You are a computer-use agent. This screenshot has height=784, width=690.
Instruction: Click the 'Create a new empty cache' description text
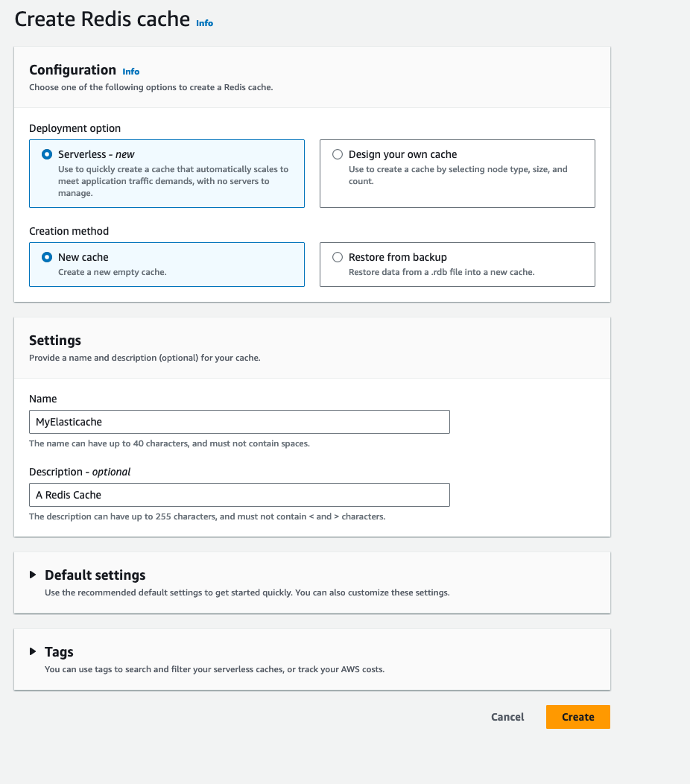(x=112, y=272)
